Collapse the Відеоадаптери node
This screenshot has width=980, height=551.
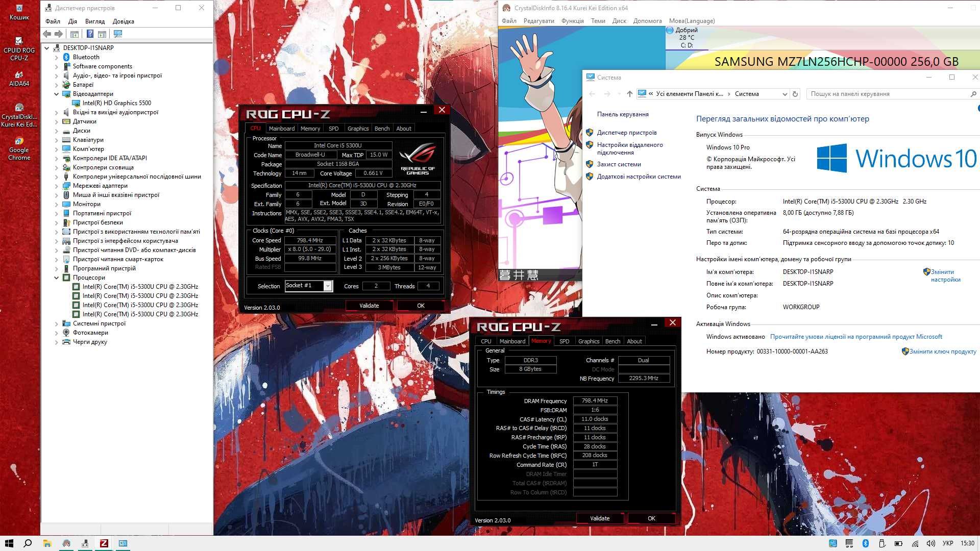[x=56, y=94]
